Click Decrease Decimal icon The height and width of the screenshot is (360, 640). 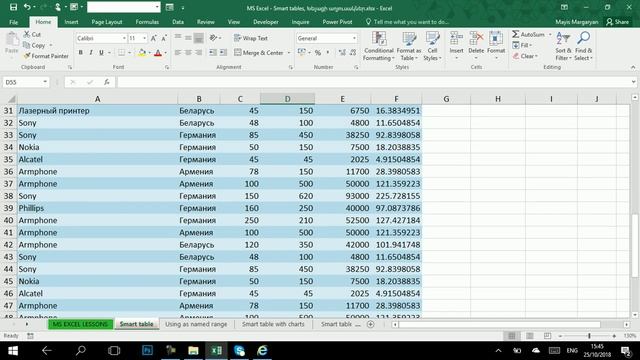(x=353, y=53)
